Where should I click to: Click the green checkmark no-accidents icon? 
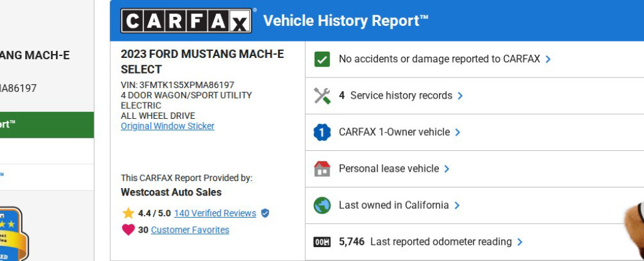[322, 59]
